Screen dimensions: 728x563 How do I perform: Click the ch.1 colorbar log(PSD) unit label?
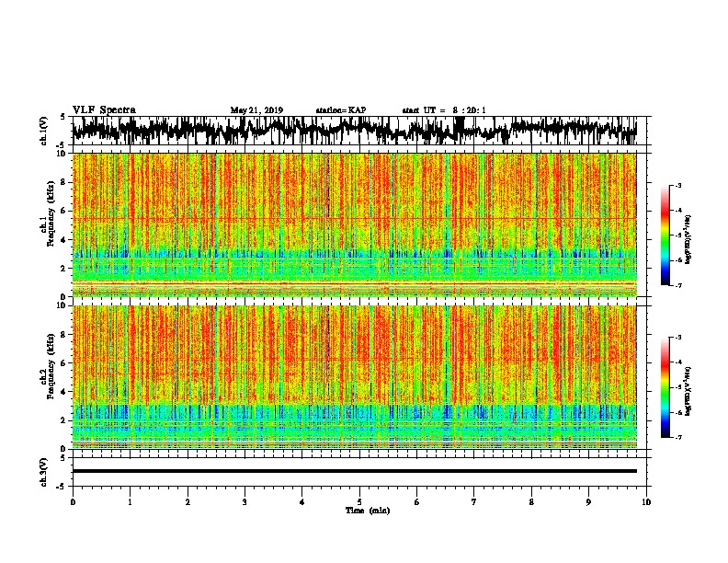pos(688,239)
